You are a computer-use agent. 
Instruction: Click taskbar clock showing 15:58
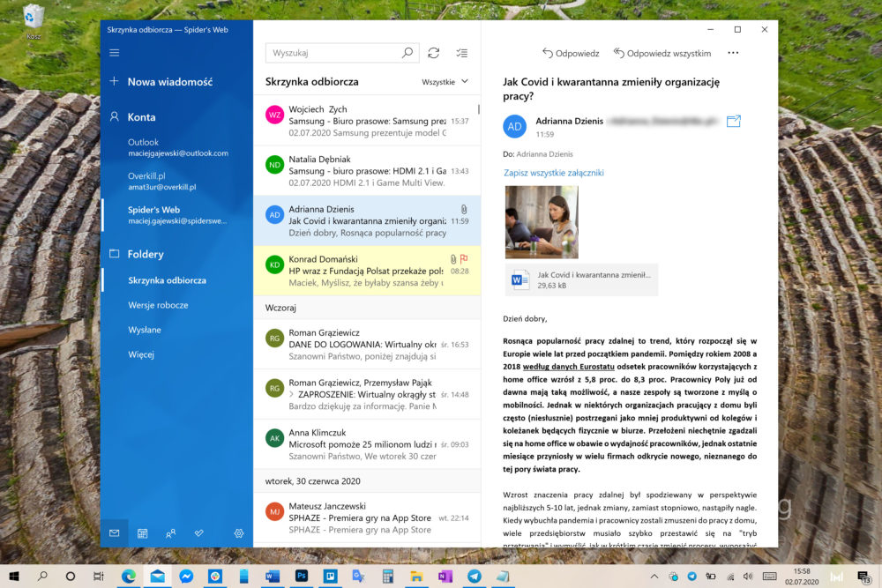coord(802,577)
